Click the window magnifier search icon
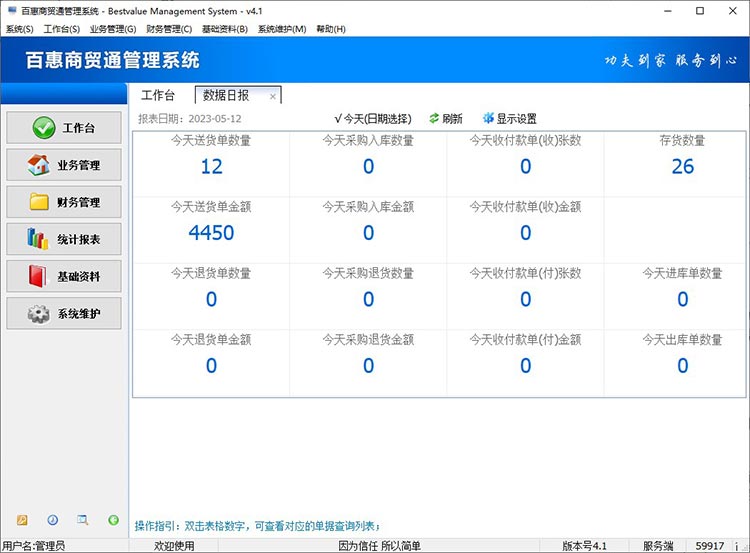The width and height of the screenshot is (750, 553). tap(83, 520)
